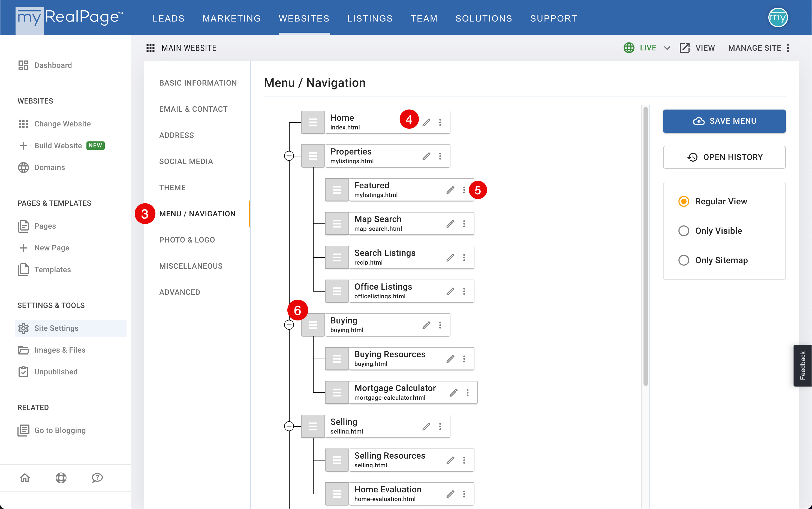Screen dimensions: 812x509
Task: Edit the Properties menu item with pencil
Action: (x=426, y=156)
